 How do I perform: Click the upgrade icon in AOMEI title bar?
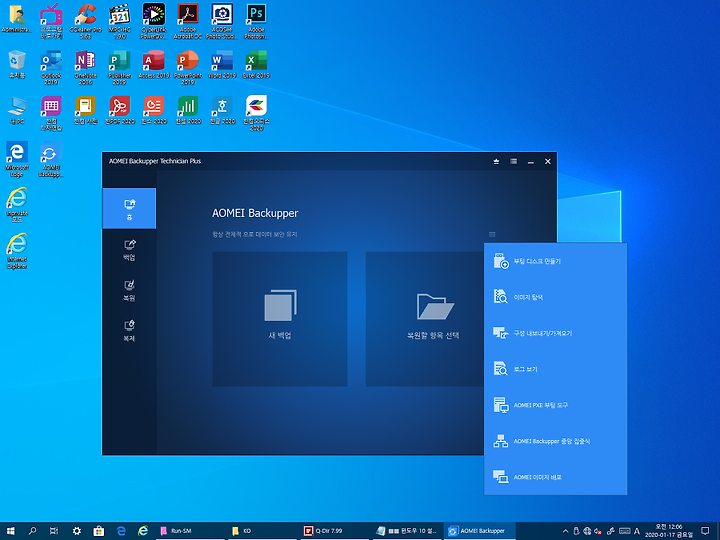pos(496,161)
